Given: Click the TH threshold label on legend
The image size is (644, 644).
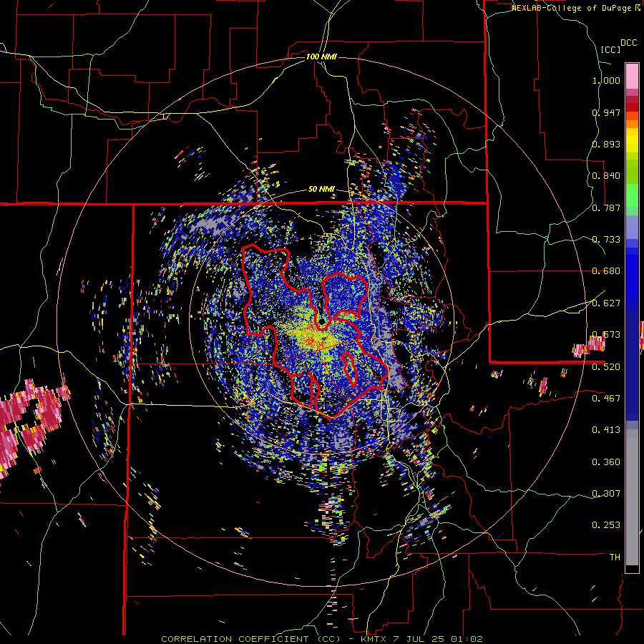Looking at the screenshot, I should 615,557.
